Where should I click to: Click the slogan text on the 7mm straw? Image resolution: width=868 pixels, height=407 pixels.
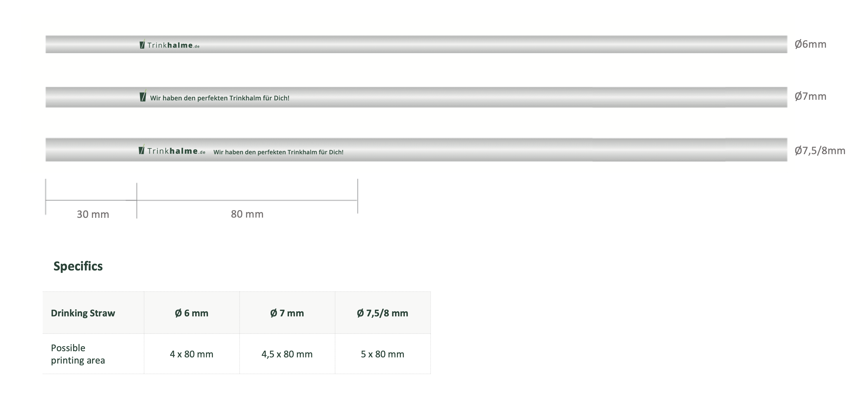[x=219, y=98]
